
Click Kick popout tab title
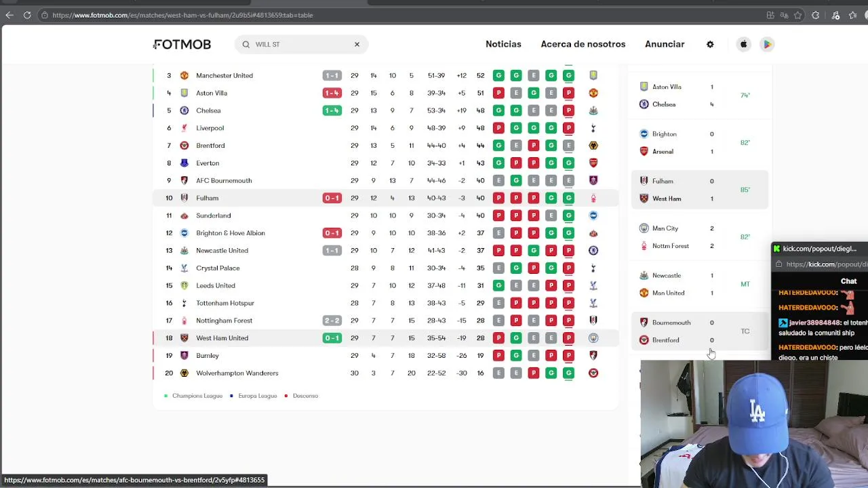click(x=819, y=249)
